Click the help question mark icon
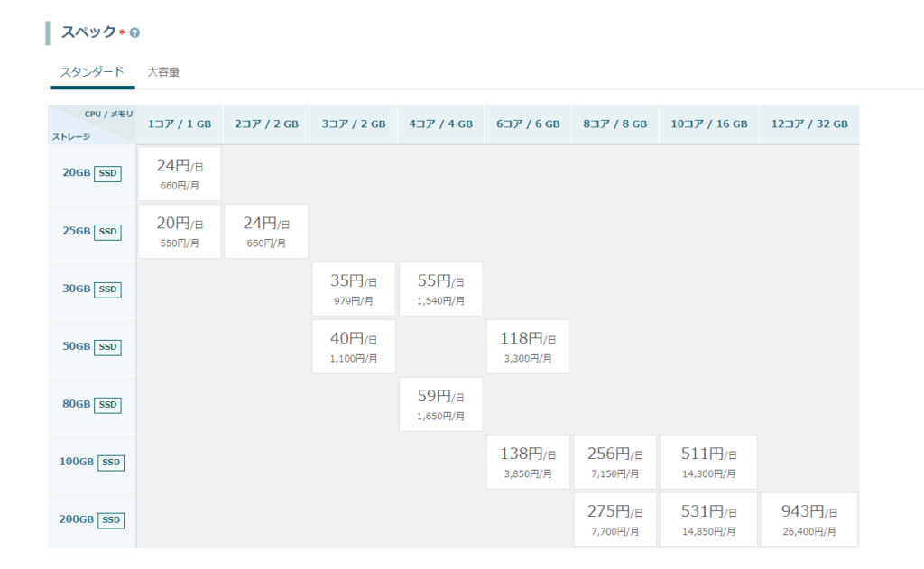Image resolution: width=924 pixels, height=569 pixels. click(x=134, y=33)
